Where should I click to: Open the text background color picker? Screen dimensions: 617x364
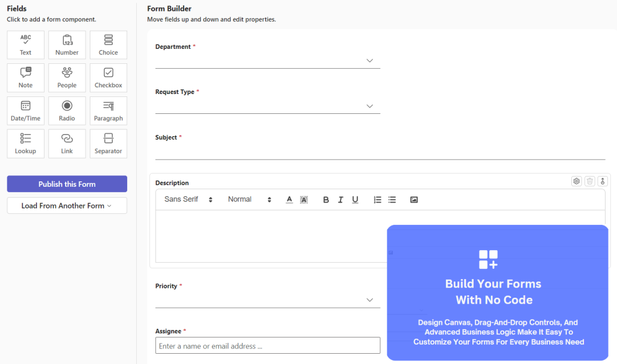click(x=304, y=199)
